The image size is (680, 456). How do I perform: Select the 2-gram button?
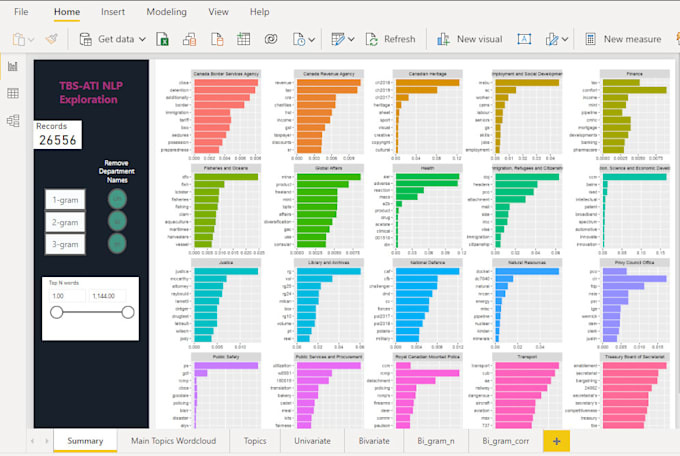coord(65,222)
